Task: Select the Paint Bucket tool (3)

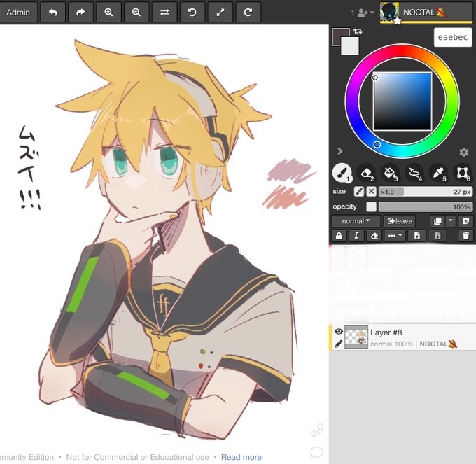Action: coord(390,173)
